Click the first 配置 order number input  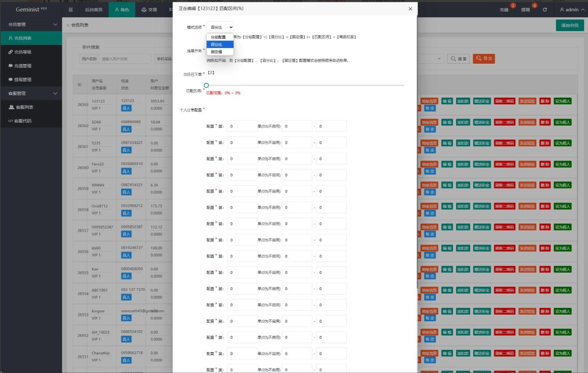pos(242,126)
